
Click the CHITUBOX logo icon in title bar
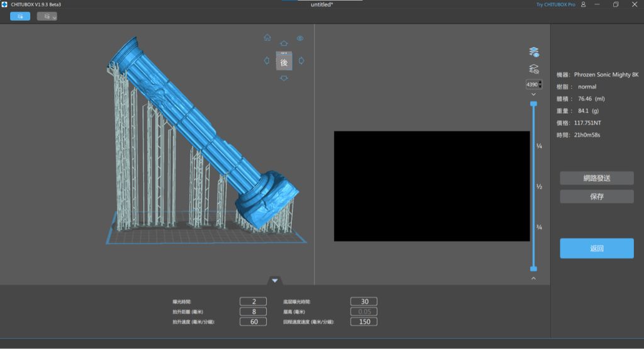tap(5, 4)
